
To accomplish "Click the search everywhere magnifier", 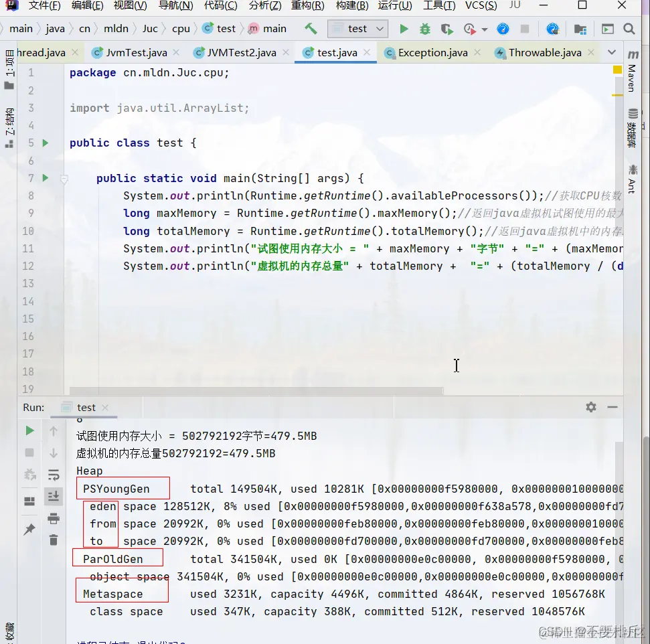I will pos(629,29).
